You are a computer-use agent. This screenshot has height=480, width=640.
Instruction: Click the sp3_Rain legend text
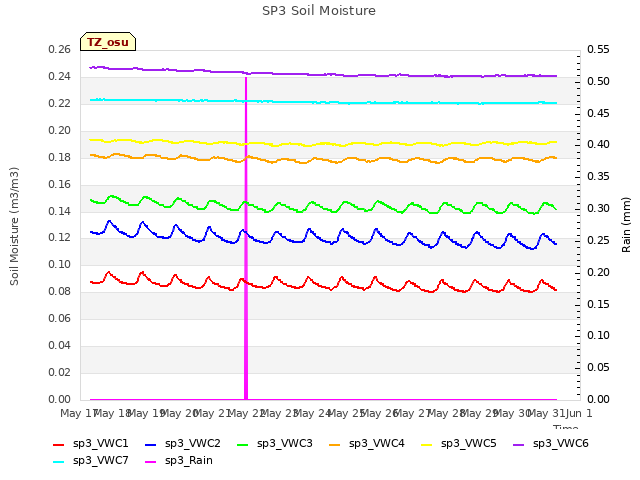coord(189,460)
